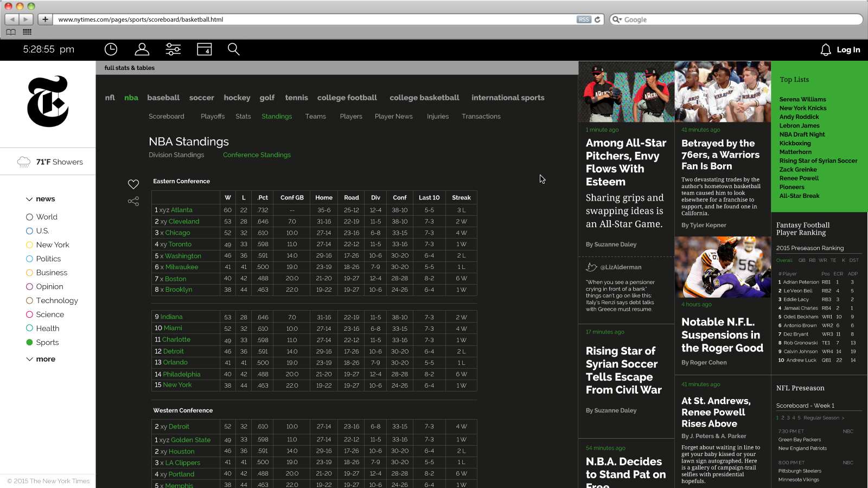Screen dimensions: 868x488
Task: Select the Health section radio
Action: [29, 328]
